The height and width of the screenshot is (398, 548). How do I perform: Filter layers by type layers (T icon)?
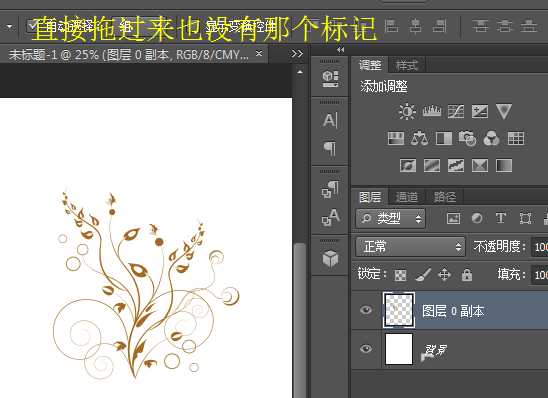(501, 218)
